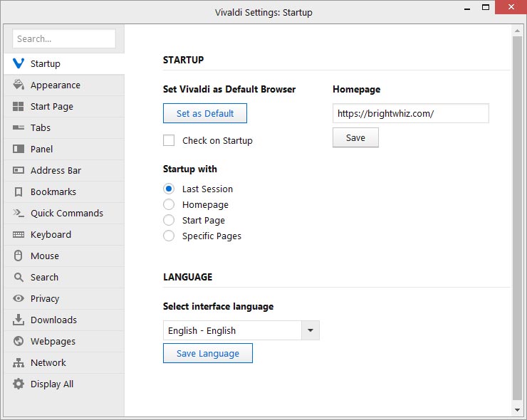Click the Tabs icon in sidebar

[18, 127]
